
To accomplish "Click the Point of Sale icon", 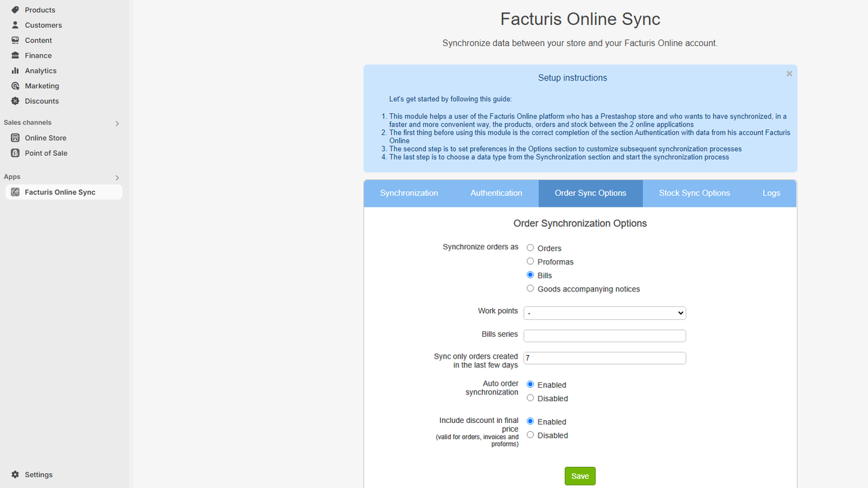I will click(15, 153).
